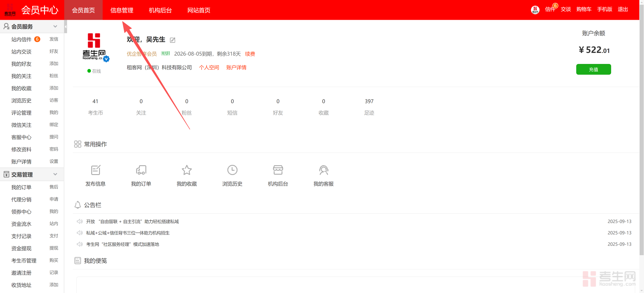Switch to the 信息管理 tab
The height and width of the screenshot is (293, 644).
coord(122,10)
